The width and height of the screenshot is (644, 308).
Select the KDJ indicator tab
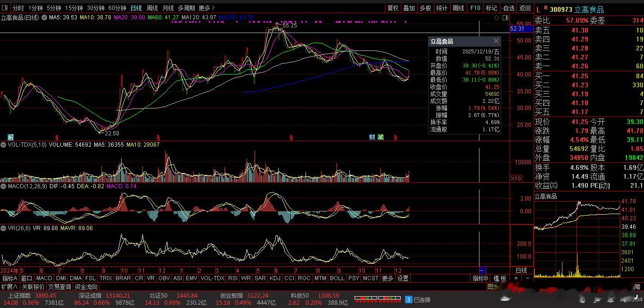(x=275, y=278)
